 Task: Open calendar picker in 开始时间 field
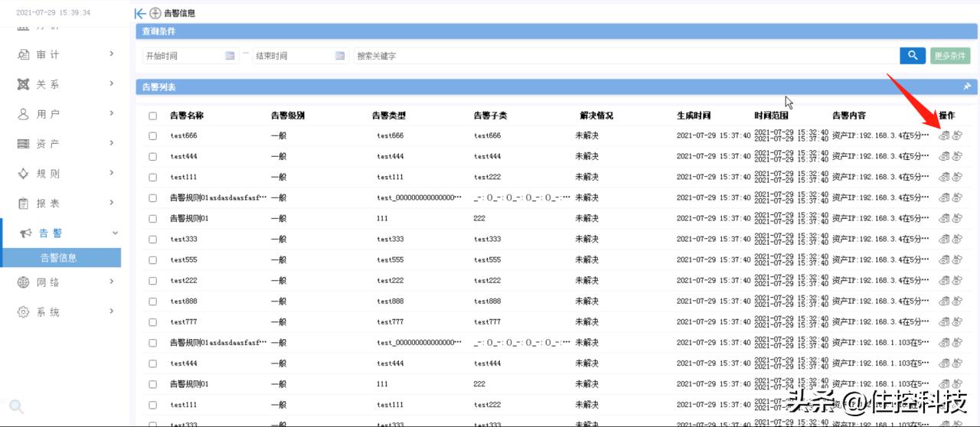tap(230, 56)
